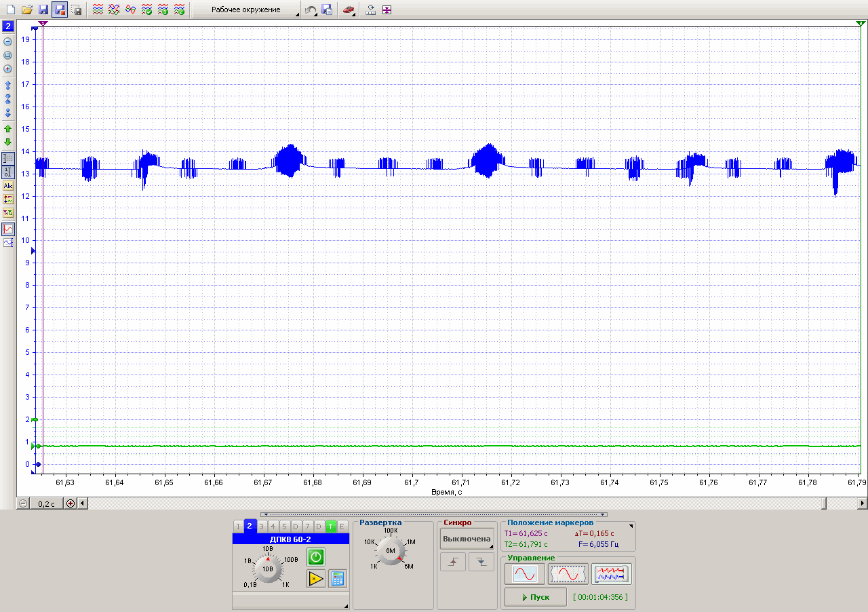Screen dimensions: 868x612
Task: Click the save-selection icon with dashed outline
Action: [x=77, y=9]
